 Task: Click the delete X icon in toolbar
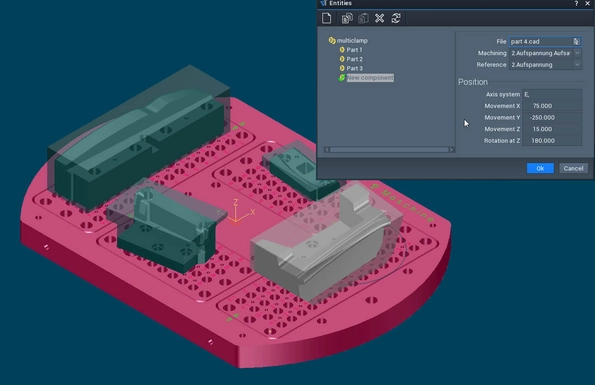[x=379, y=18]
